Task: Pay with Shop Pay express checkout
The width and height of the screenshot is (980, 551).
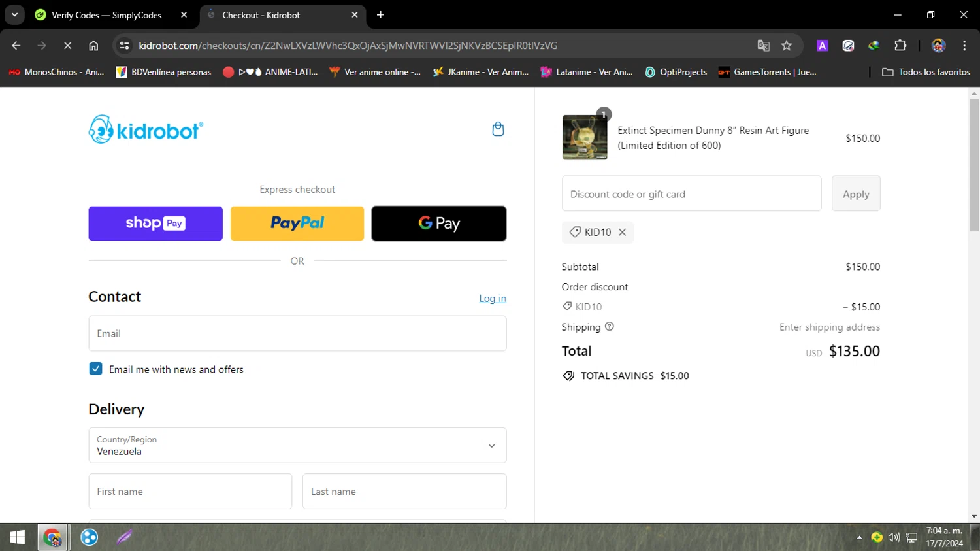Action: pos(155,224)
